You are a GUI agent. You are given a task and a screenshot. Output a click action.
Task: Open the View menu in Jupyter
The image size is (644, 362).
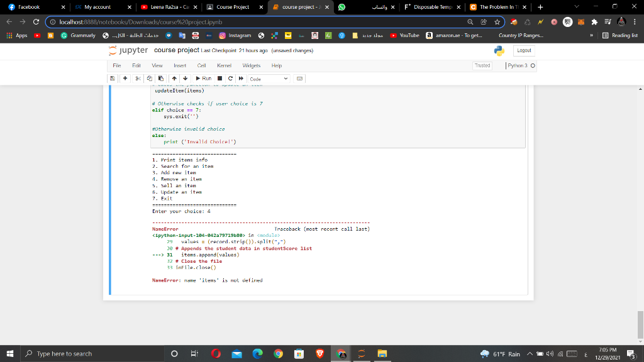157,65
